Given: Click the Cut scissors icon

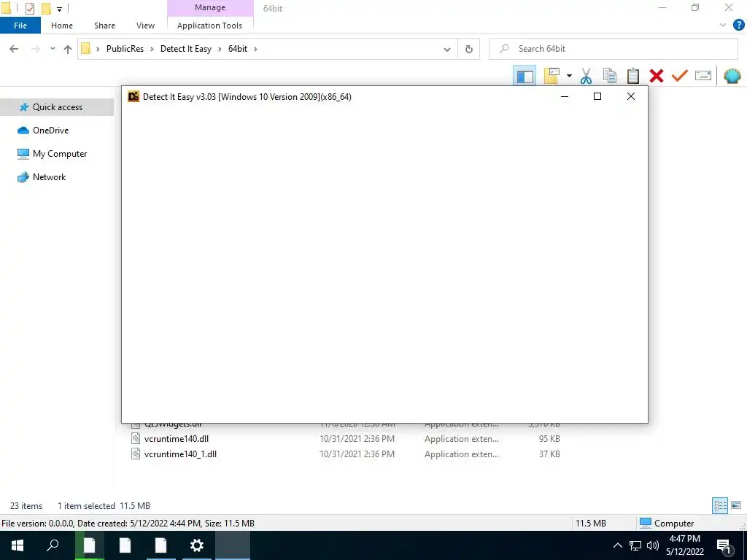Looking at the screenshot, I should (586, 76).
